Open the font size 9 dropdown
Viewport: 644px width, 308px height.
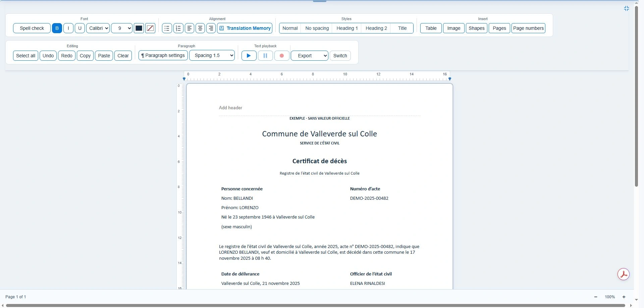(x=122, y=28)
